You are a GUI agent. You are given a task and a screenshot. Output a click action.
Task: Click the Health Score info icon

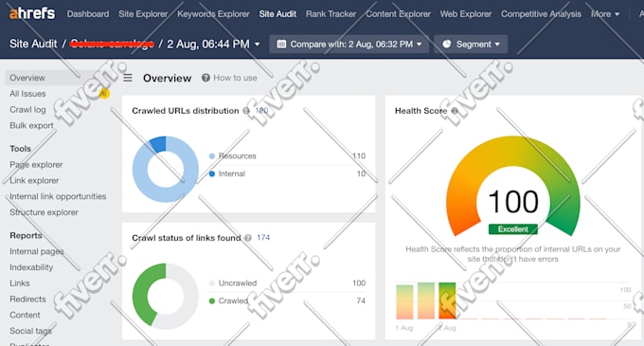[x=455, y=111]
